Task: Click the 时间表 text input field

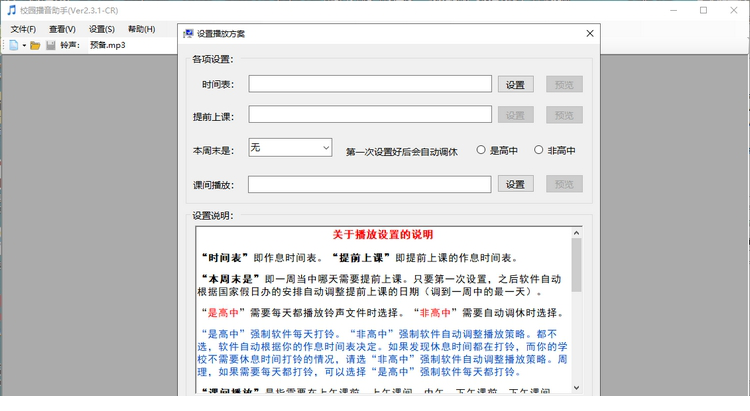Action: coord(370,84)
